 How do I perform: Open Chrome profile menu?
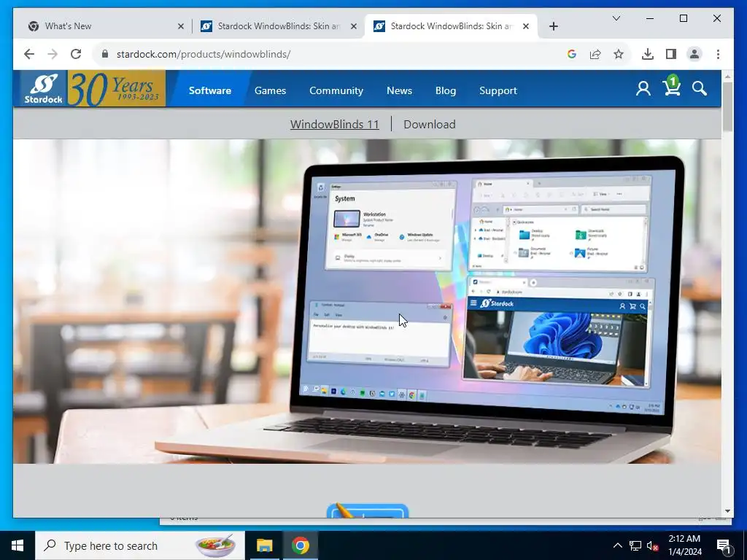click(x=694, y=54)
